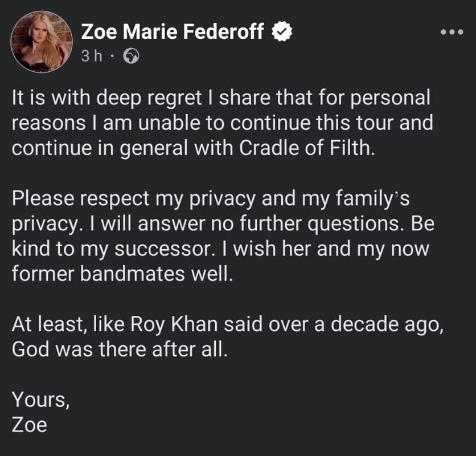Click the "3 h" post timestamp
The width and height of the screenshot is (476, 456).
91,56
